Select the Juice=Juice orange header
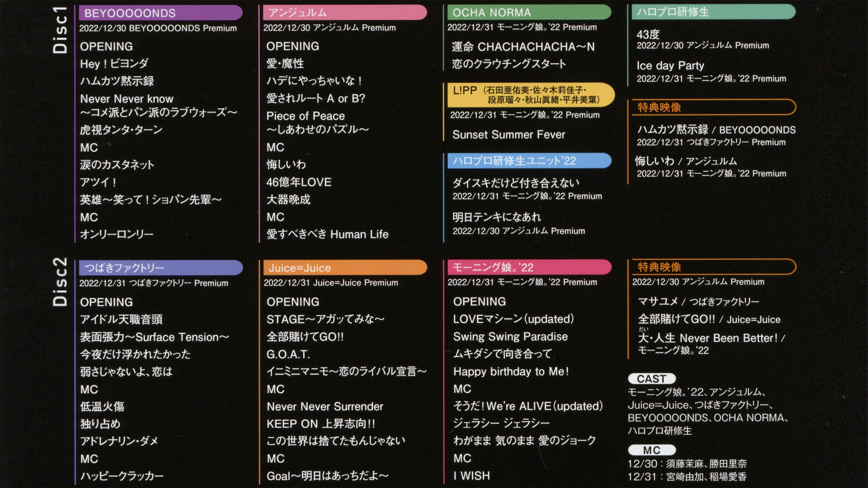The image size is (868, 488). (344, 267)
